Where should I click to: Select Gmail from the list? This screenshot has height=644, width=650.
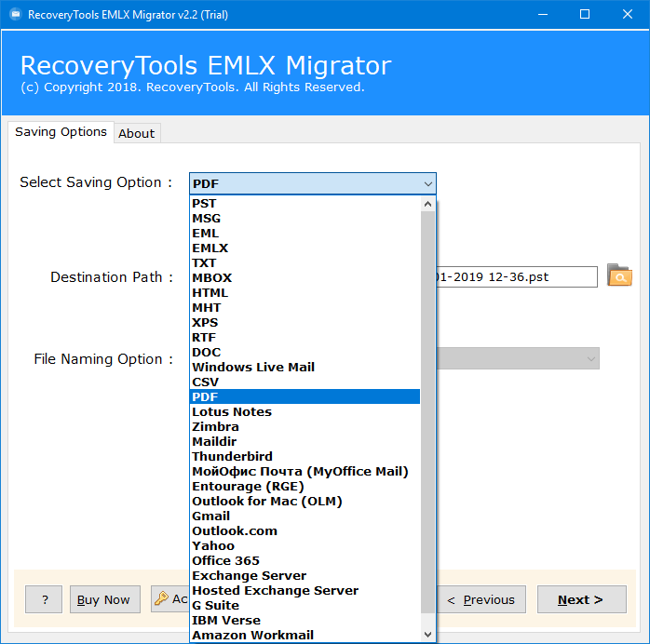pos(305,516)
